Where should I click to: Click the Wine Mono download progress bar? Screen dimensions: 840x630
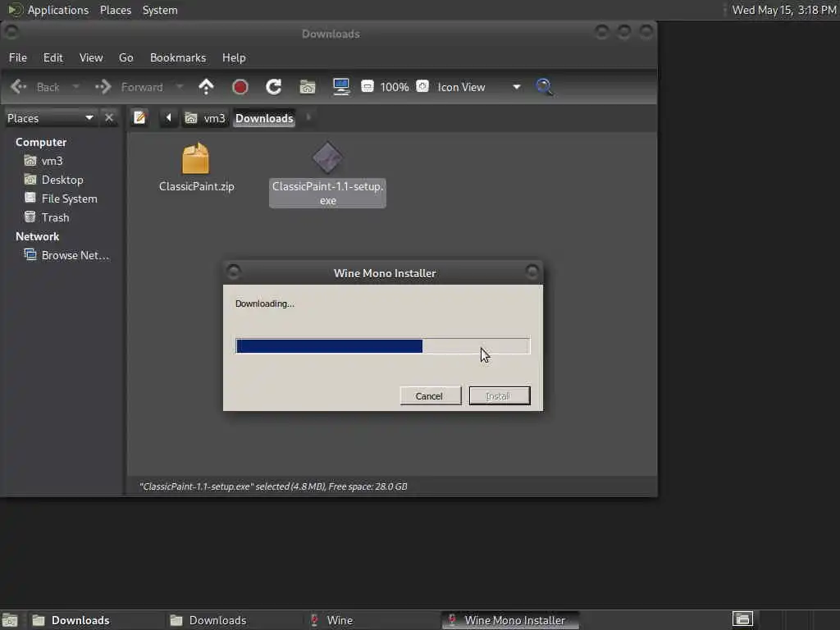pos(382,346)
